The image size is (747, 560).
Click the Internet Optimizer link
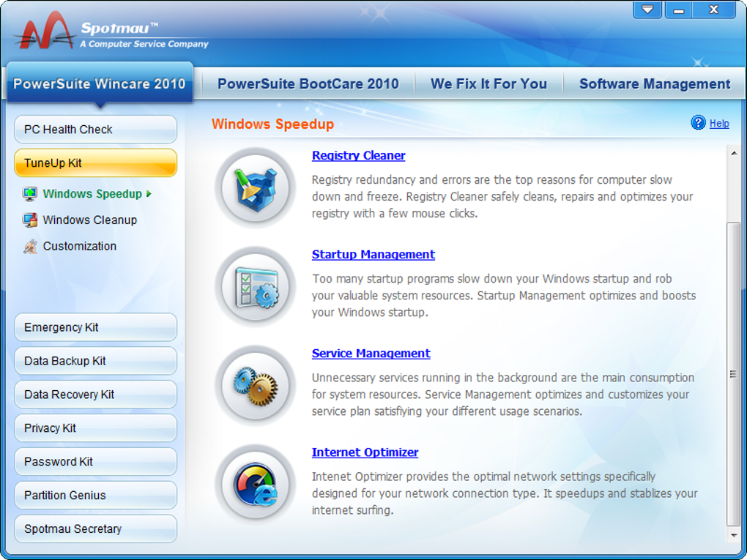pos(365,452)
